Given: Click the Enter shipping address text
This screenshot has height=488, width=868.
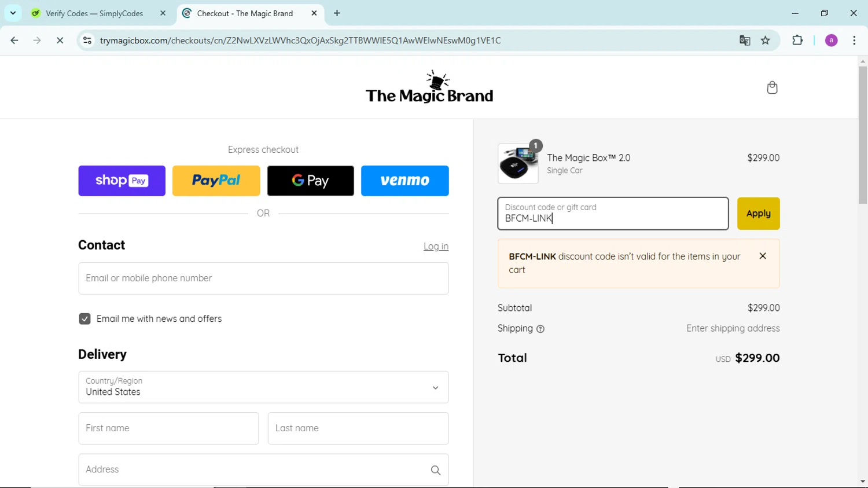Looking at the screenshot, I should coord(733,328).
